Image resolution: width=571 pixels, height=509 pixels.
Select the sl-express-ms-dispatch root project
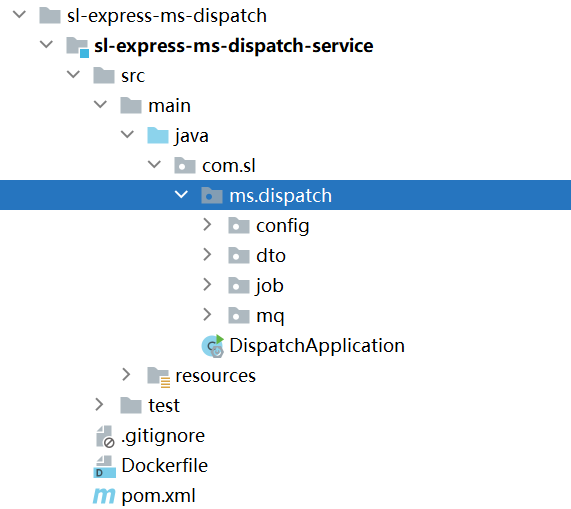(167, 16)
